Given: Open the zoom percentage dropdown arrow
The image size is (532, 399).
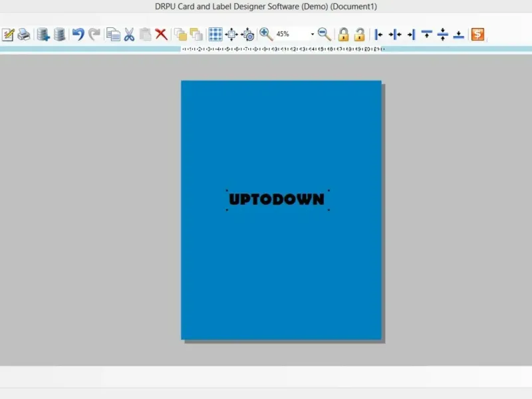Looking at the screenshot, I should point(313,34).
